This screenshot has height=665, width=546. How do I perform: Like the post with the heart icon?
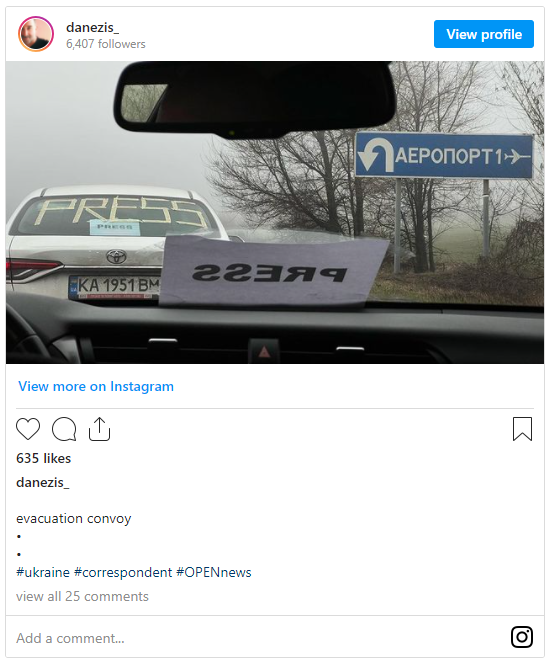coord(28,429)
